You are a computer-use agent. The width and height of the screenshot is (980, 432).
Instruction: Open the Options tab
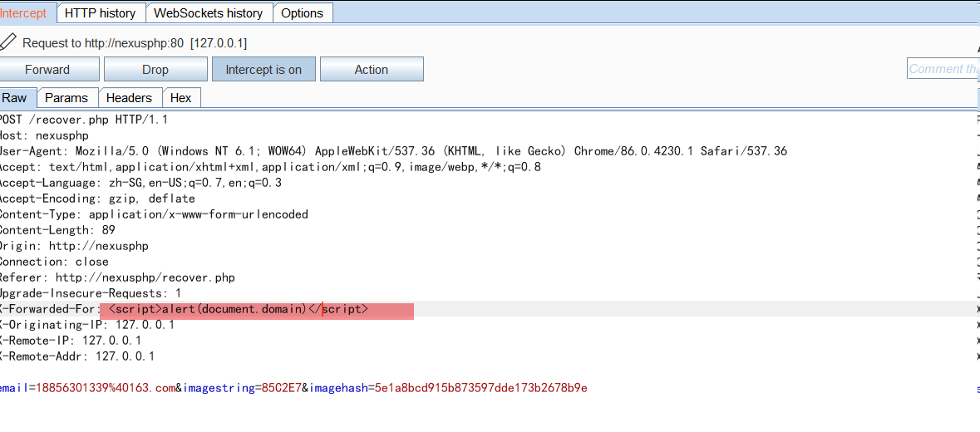point(303,13)
